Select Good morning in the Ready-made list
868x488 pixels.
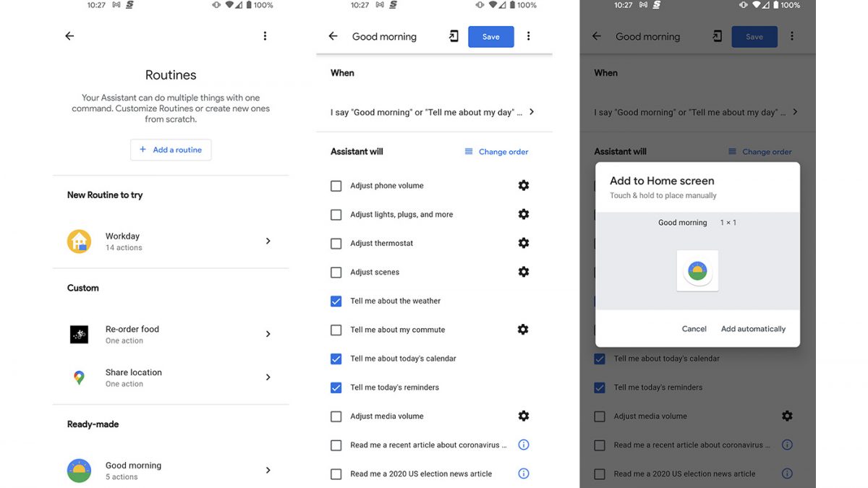click(x=133, y=470)
